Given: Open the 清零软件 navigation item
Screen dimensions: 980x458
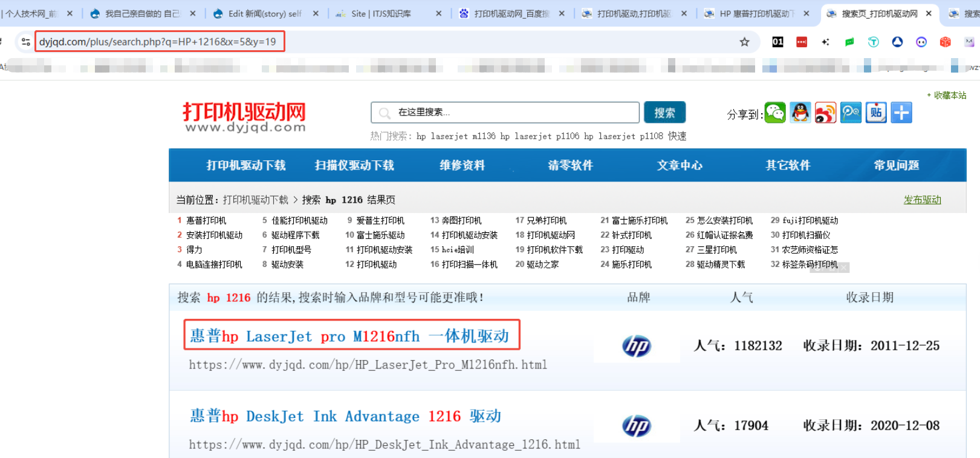Looking at the screenshot, I should pyautogui.click(x=571, y=165).
